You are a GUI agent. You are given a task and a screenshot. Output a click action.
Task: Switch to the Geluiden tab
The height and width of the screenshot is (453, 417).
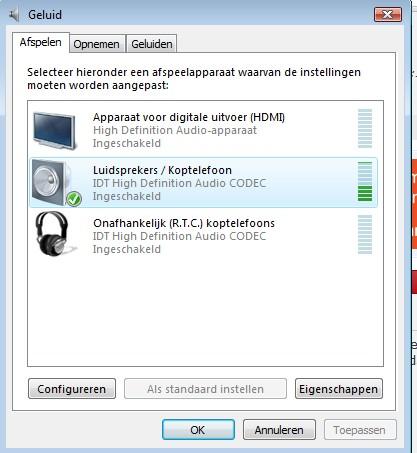pos(152,44)
